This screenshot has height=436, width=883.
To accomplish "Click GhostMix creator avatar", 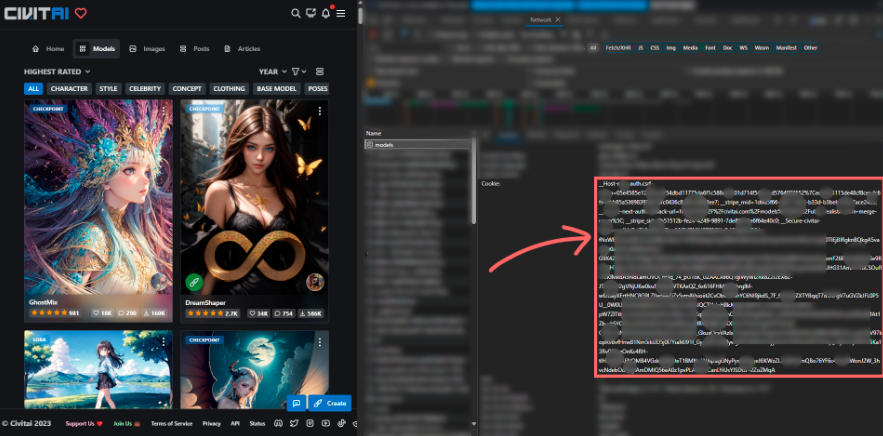I will 159,282.
